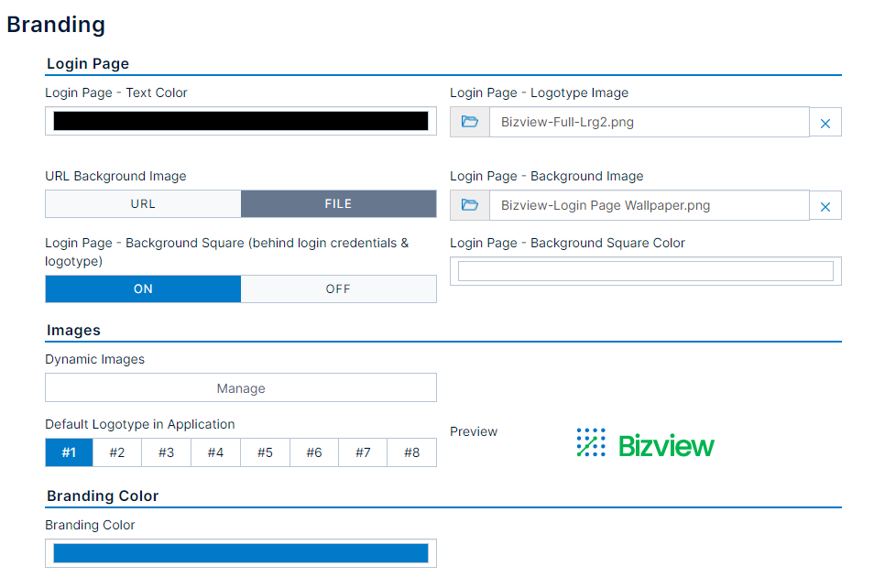
Task: Click the Images section heading
Action: coord(73,331)
